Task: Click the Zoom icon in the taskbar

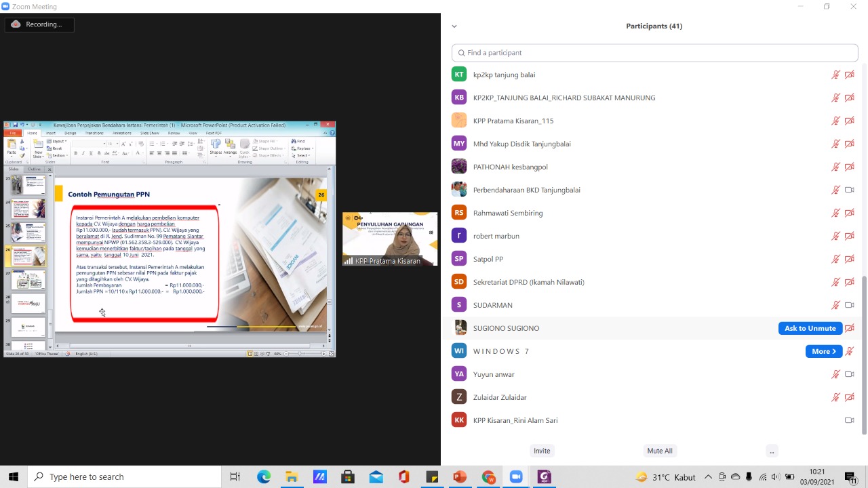Action: point(516,476)
